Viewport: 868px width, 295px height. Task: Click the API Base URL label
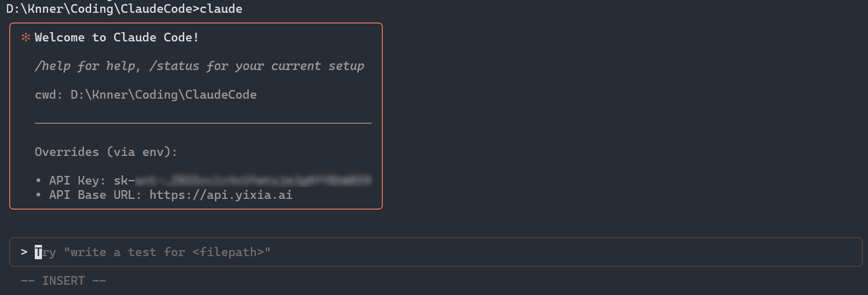95,195
